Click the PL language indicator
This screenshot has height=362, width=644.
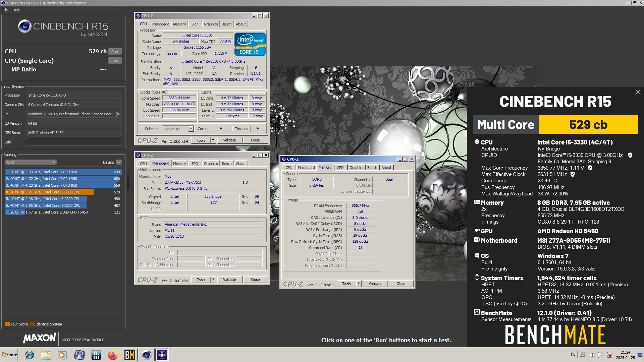coord(573,354)
